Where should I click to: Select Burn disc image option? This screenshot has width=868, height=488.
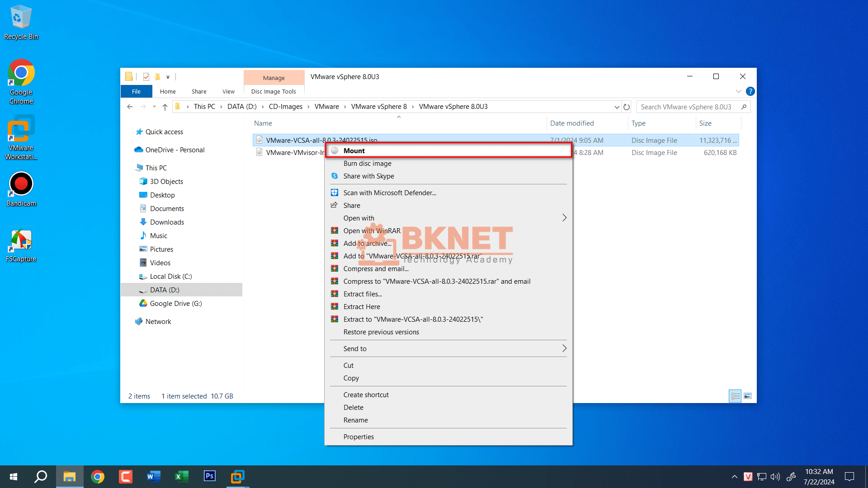(x=367, y=164)
